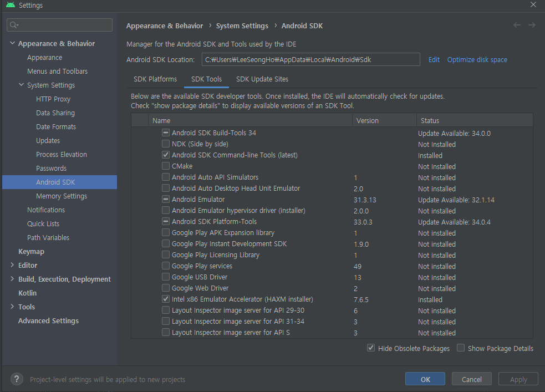
Task: Click the OK button
Action: tap(425, 379)
